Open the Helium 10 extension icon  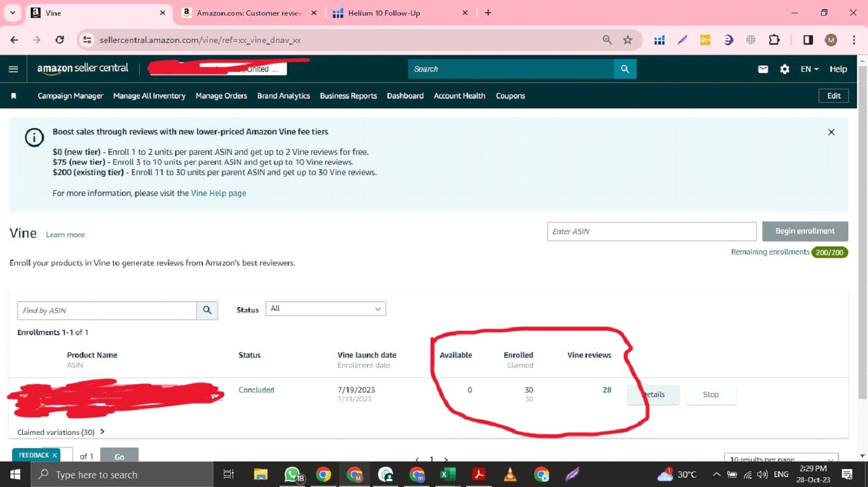[659, 40]
